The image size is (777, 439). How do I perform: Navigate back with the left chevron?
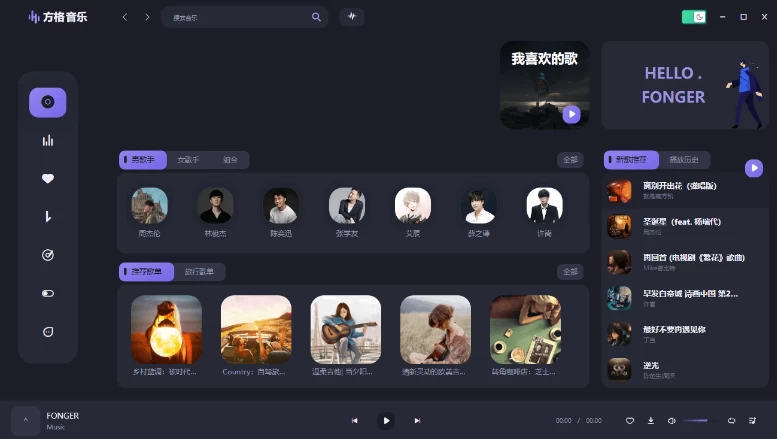[x=125, y=17]
